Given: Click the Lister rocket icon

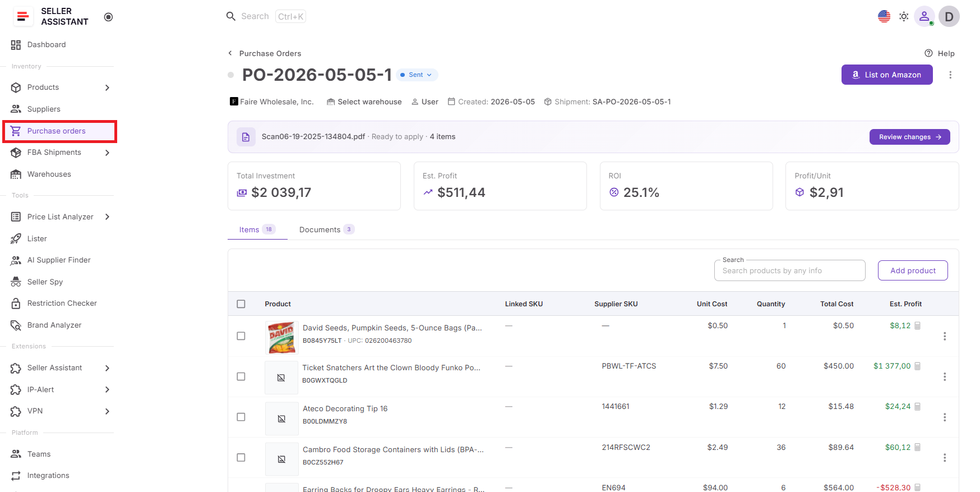Looking at the screenshot, I should point(16,238).
